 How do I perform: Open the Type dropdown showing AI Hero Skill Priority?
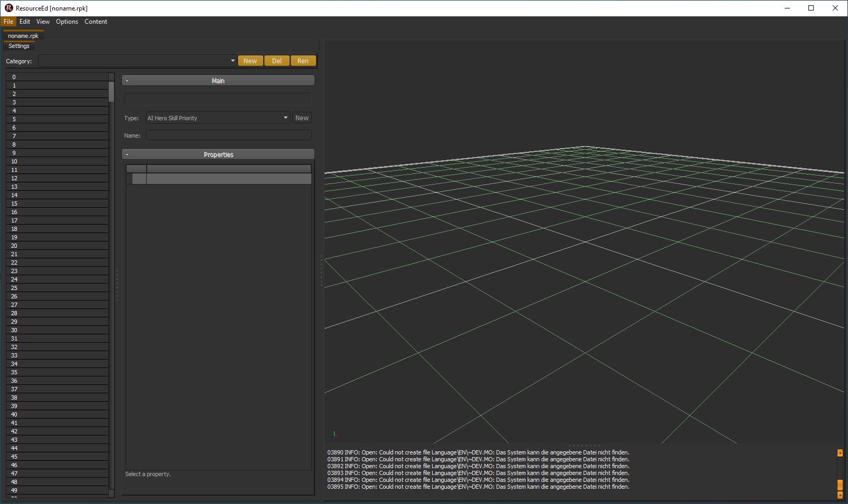tap(285, 118)
